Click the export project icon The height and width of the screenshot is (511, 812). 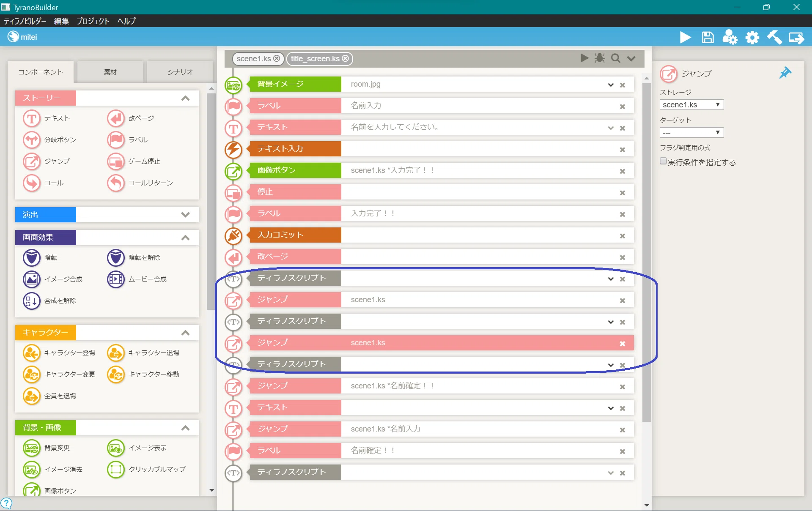(x=797, y=38)
